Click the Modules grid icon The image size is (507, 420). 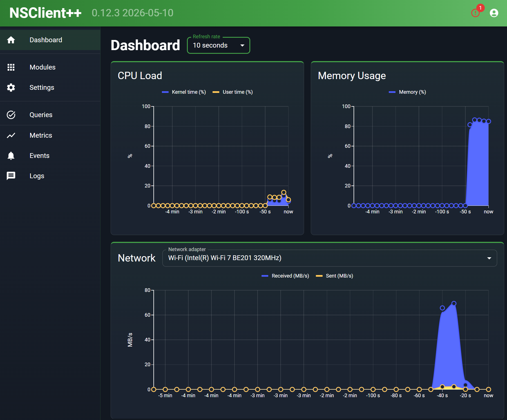(11, 67)
